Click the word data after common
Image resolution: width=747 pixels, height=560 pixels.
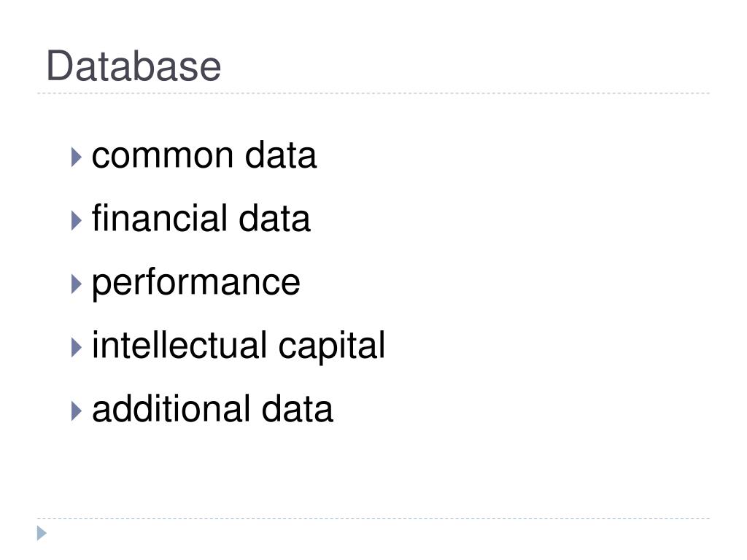click(x=281, y=155)
